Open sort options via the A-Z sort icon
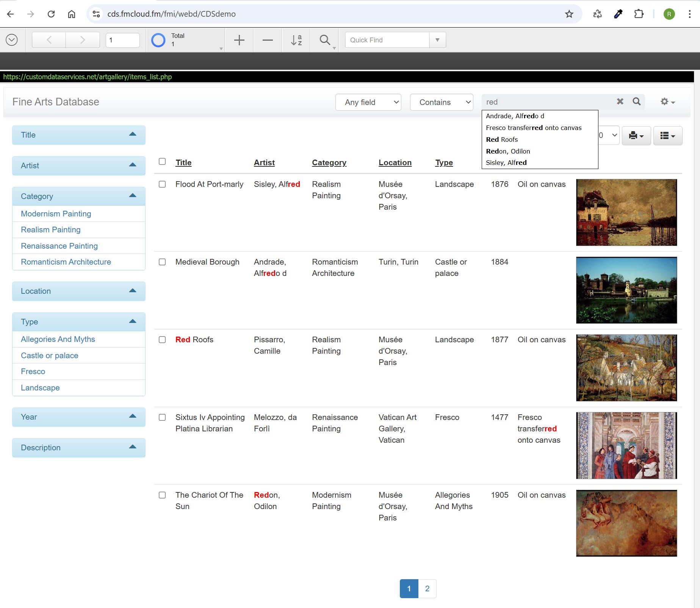Screen dimensions: 700x608 [x=296, y=40]
